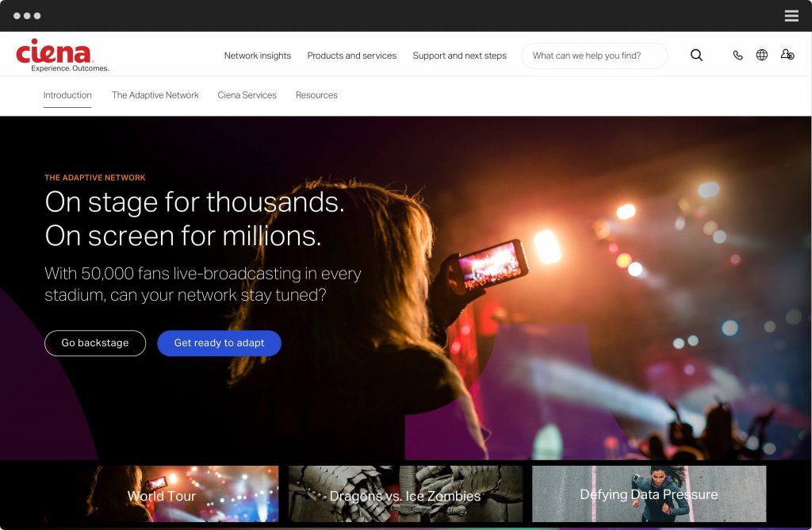812x530 pixels.
Task: Select the Introduction tab
Action: tap(67, 95)
